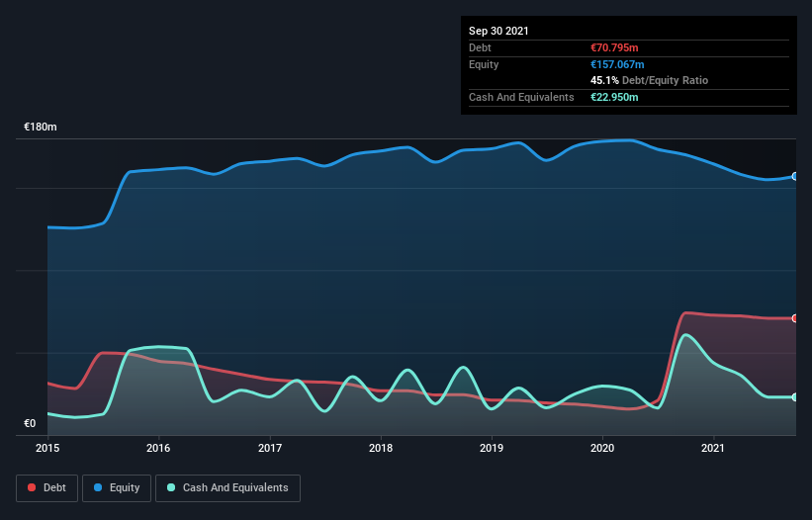Click the blue Equity endpoint marker
812x520 pixels.
click(795, 176)
